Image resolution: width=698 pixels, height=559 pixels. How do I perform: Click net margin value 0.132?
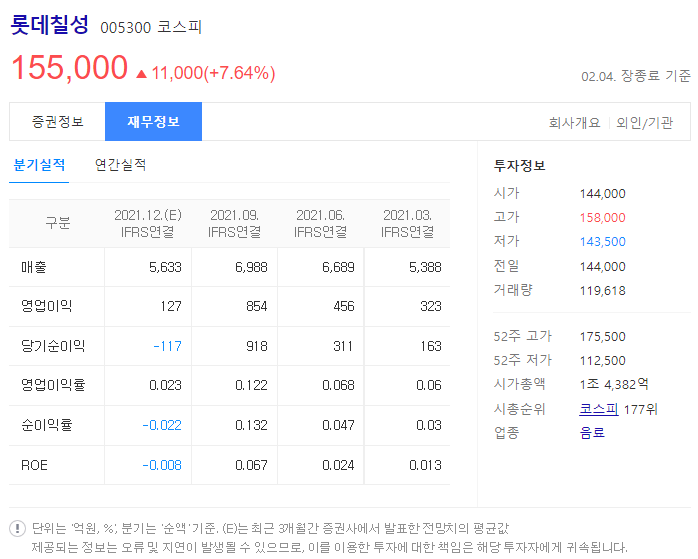[252, 425]
